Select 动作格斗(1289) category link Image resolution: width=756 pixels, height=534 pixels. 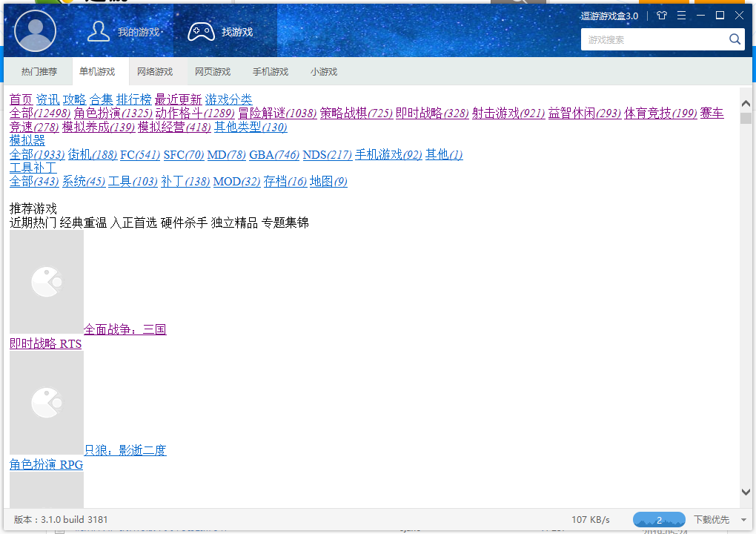point(195,113)
